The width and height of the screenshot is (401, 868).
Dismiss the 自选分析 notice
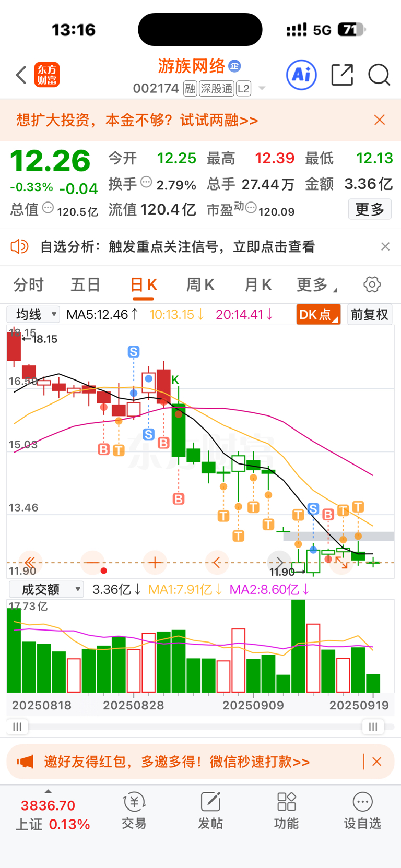click(x=385, y=246)
